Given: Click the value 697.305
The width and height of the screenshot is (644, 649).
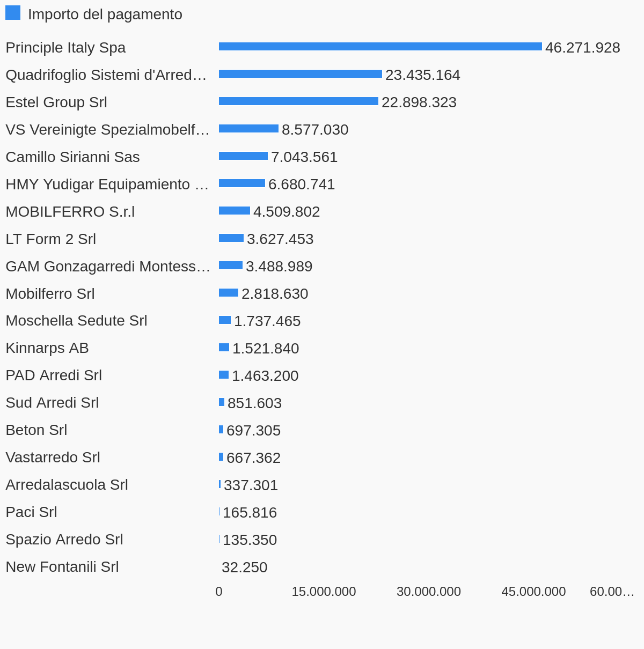Looking at the screenshot, I should click(253, 431).
